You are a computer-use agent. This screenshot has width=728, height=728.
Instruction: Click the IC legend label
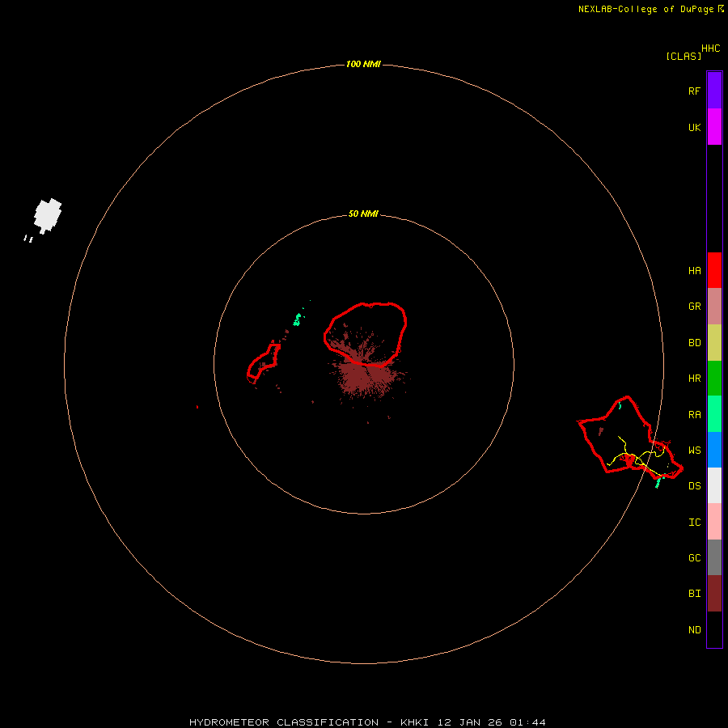pos(694,523)
